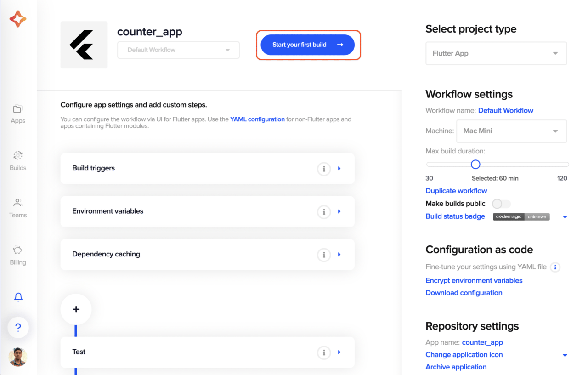
Task: Go to Teams via sidebar icon
Action: [17, 203]
